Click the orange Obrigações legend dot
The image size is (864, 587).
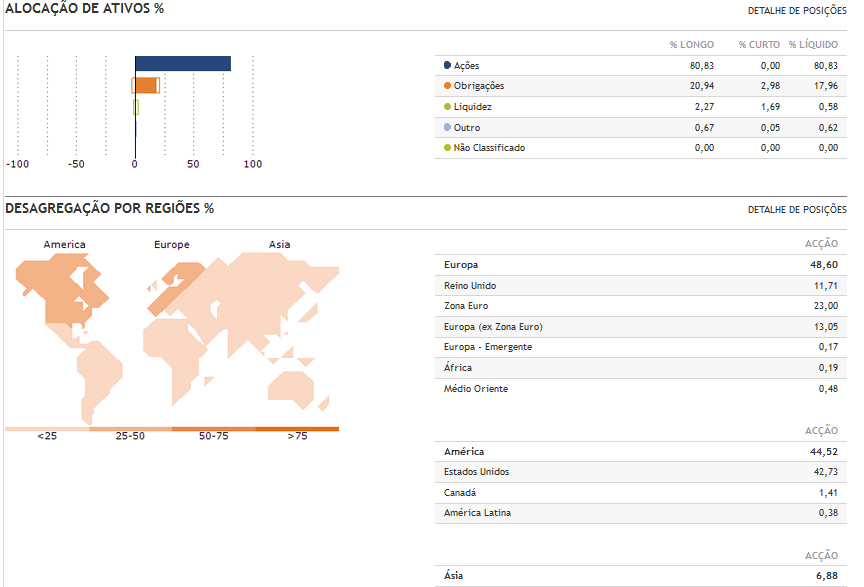point(447,86)
